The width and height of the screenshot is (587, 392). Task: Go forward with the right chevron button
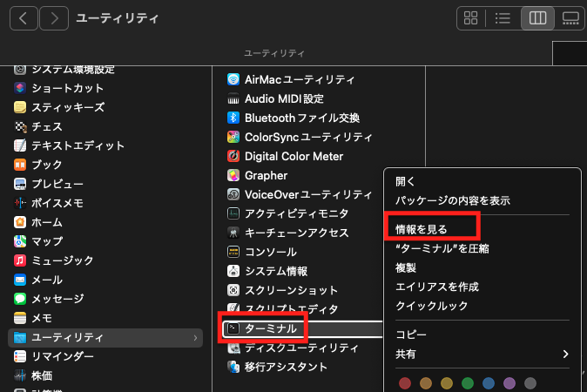[54, 18]
